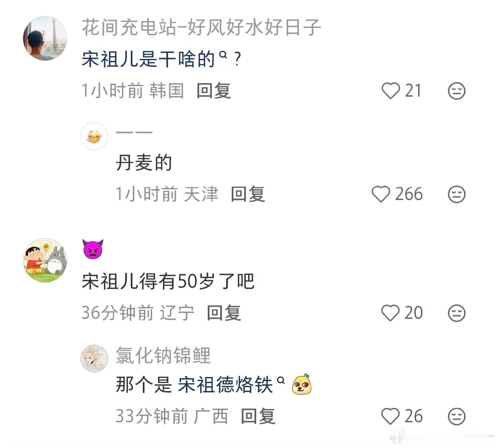This screenshot has width=498, height=448.
Task: Open the purple devil emoji username
Action: [x=93, y=249]
